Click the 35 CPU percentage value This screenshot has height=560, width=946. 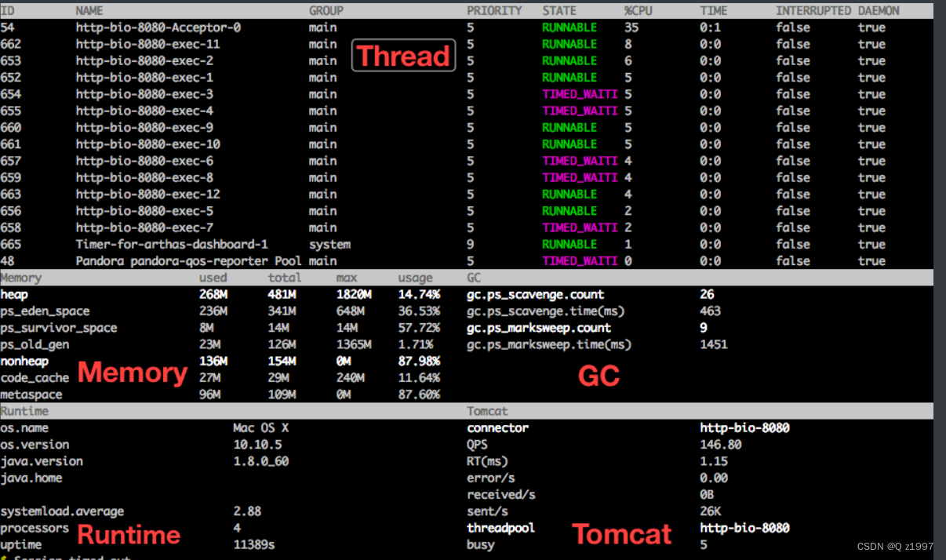631,27
